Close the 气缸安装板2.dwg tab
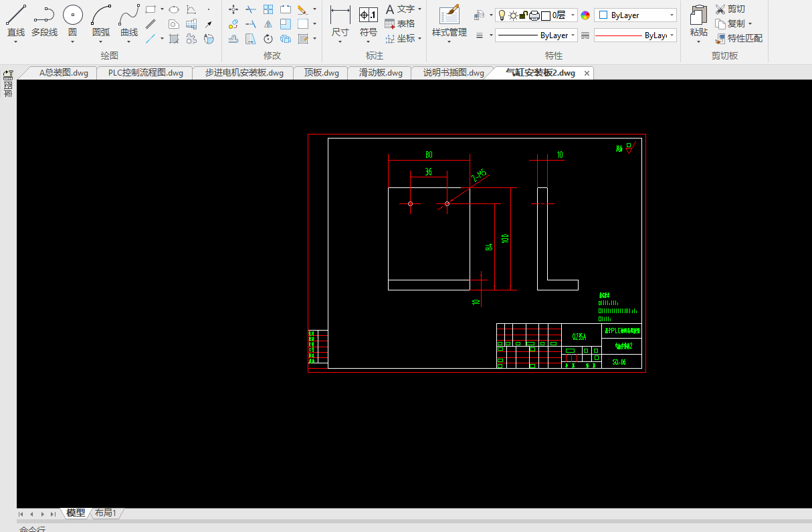 587,74
